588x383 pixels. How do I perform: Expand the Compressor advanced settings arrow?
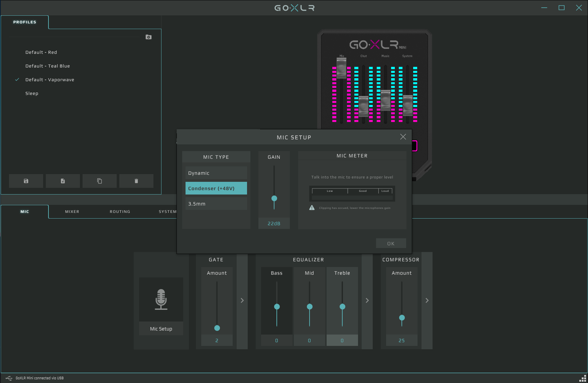427,300
